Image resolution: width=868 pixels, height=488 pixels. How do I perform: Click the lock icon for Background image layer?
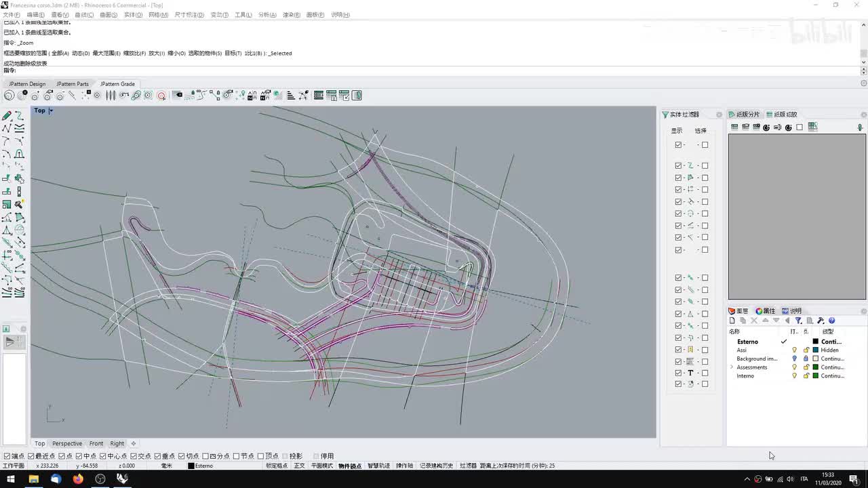pos(806,359)
